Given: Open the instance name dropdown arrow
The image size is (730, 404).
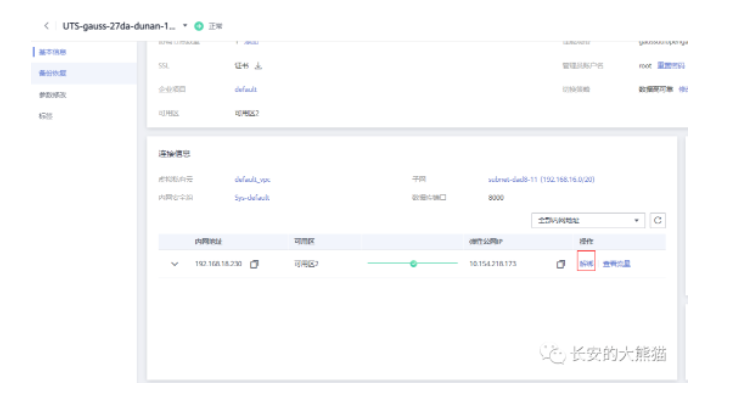Looking at the screenshot, I should point(185,26).
